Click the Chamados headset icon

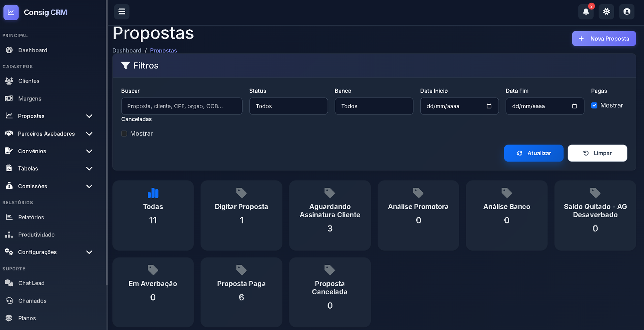pyautogui.click(x=9, y=301)
